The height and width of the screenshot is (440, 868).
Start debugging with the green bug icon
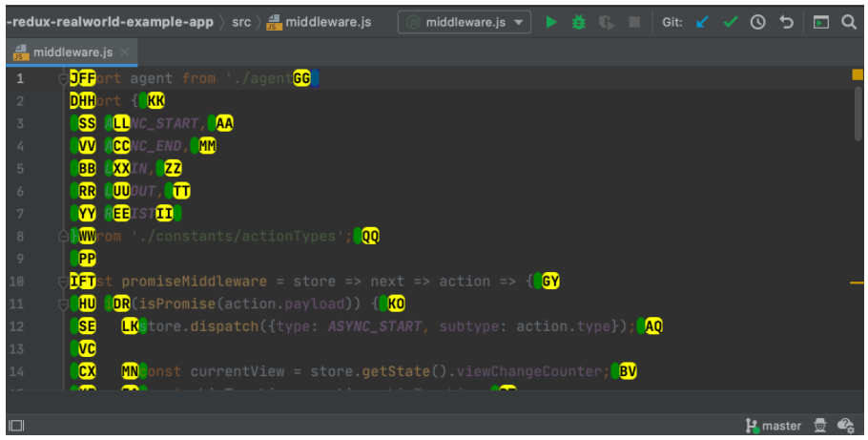[x=578, y=22]
